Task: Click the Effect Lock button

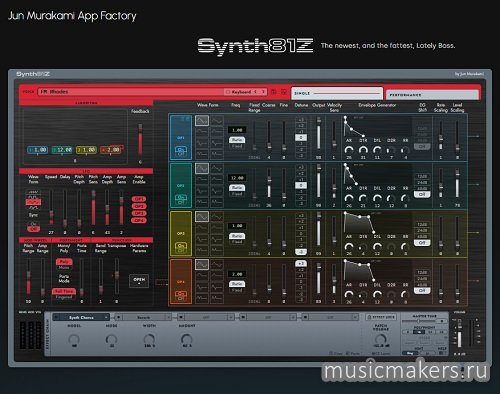Action: click(x=381, y=317)
